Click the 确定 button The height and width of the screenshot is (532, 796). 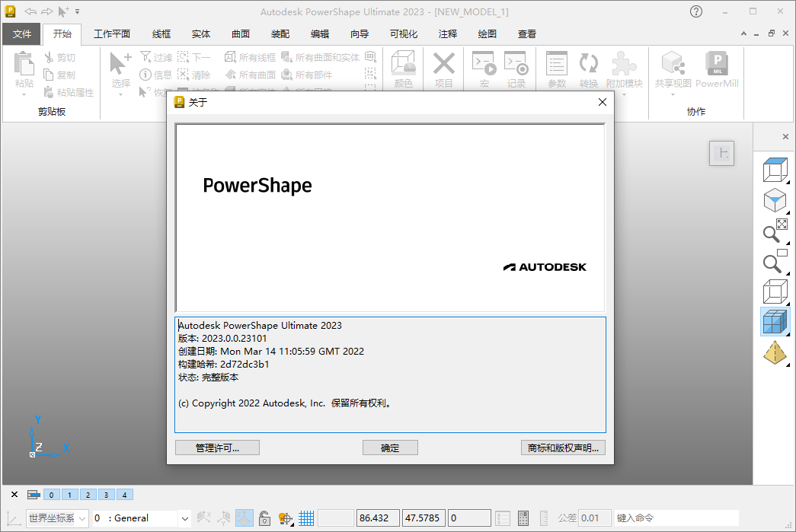tap(390, 448)
